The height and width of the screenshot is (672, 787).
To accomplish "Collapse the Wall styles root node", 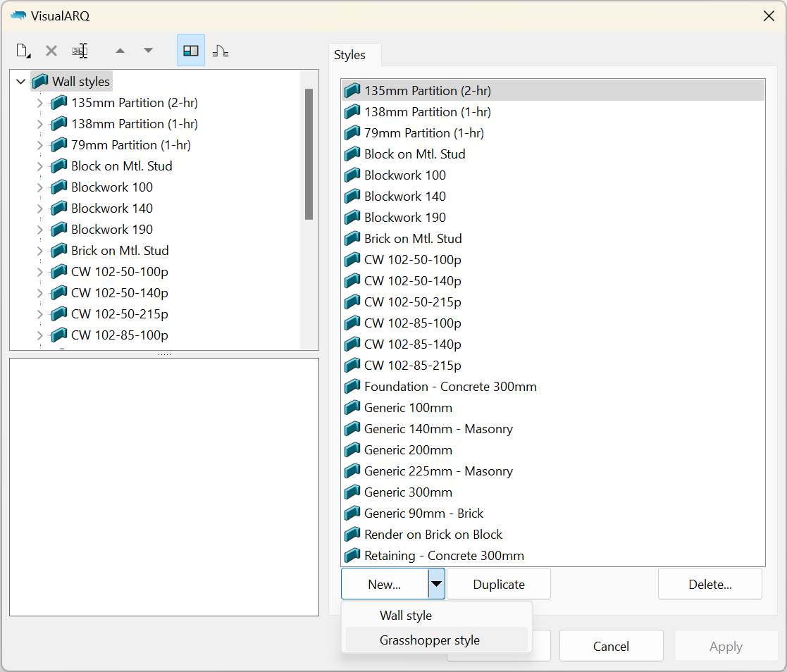I will pos(20,81).
